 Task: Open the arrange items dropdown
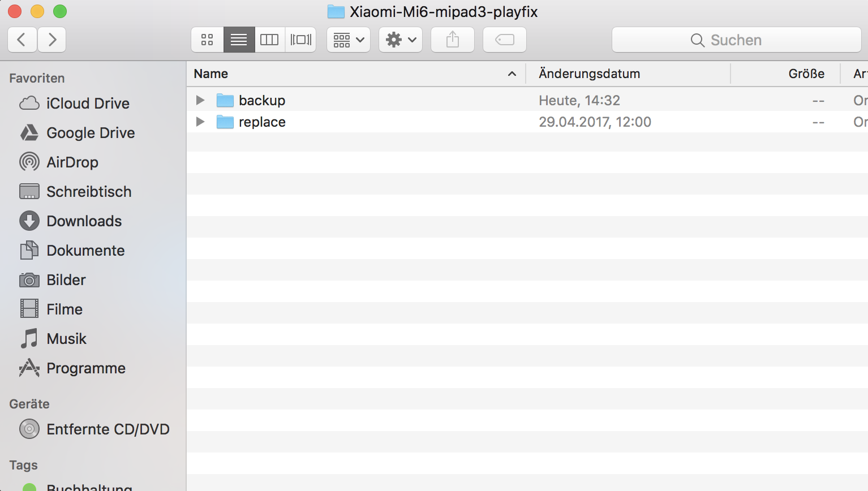click(x=349, y=40)
